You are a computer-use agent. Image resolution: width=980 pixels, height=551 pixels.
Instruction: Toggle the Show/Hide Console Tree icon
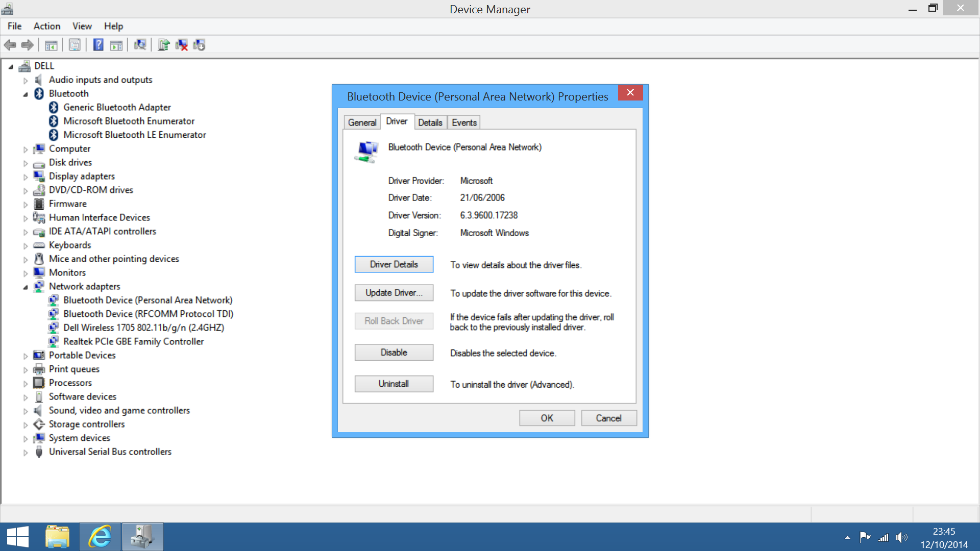click(51, 45)
